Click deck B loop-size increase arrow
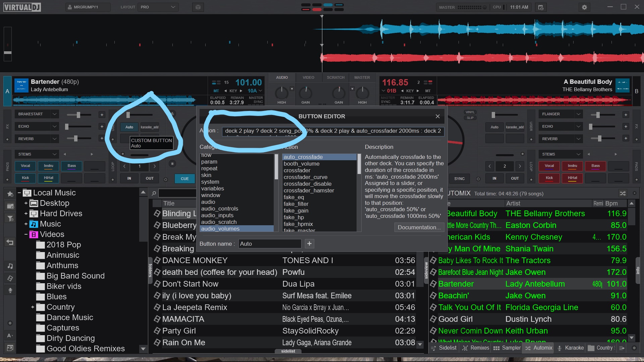The height and width of the screenshot is (362, 644). 520,166
